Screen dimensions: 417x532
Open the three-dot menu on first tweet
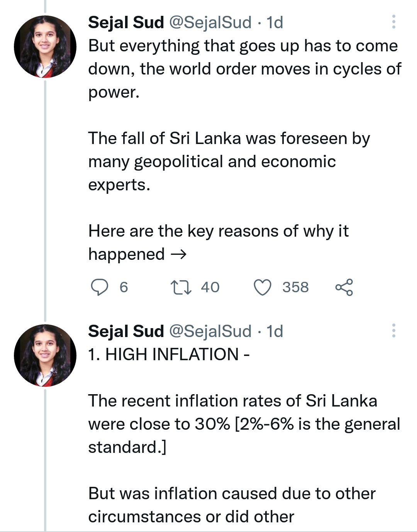(x=393, y=22)
